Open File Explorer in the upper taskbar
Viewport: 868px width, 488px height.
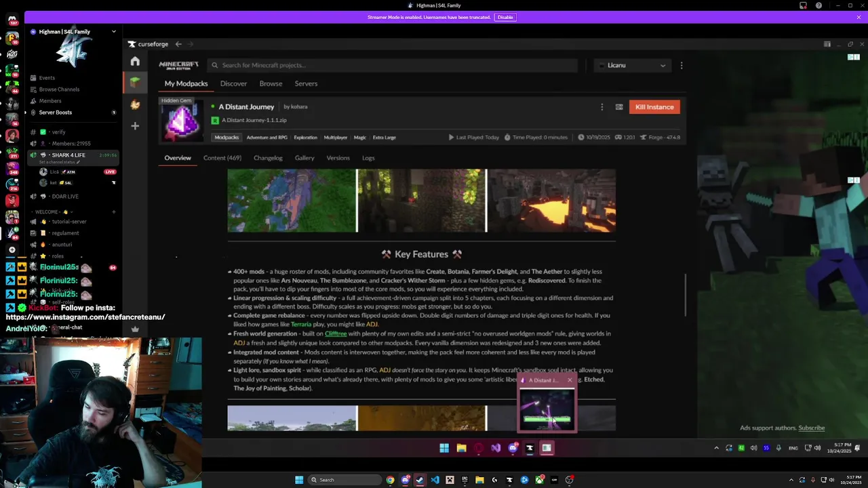tap(461, 448)
